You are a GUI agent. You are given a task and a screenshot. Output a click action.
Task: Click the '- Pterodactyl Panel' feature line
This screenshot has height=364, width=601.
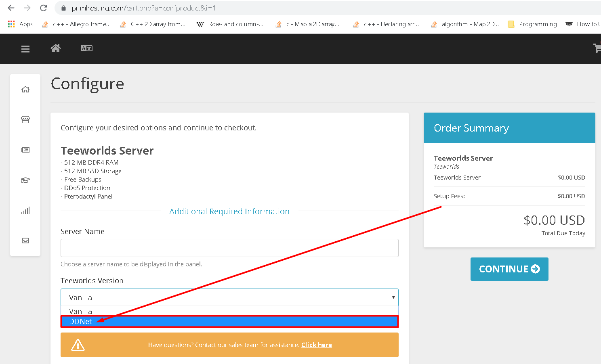pos(86,197)
